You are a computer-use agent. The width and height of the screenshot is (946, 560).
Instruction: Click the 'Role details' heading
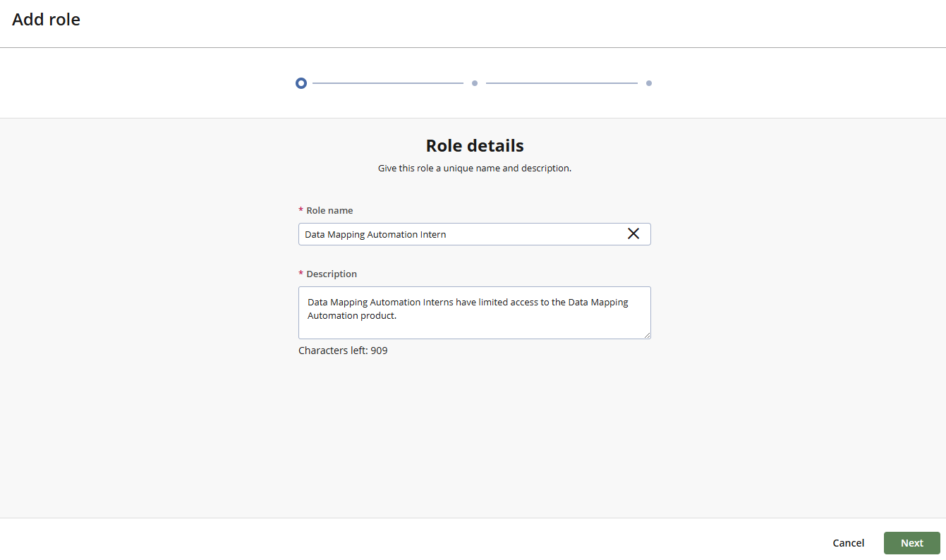(475, 146)
